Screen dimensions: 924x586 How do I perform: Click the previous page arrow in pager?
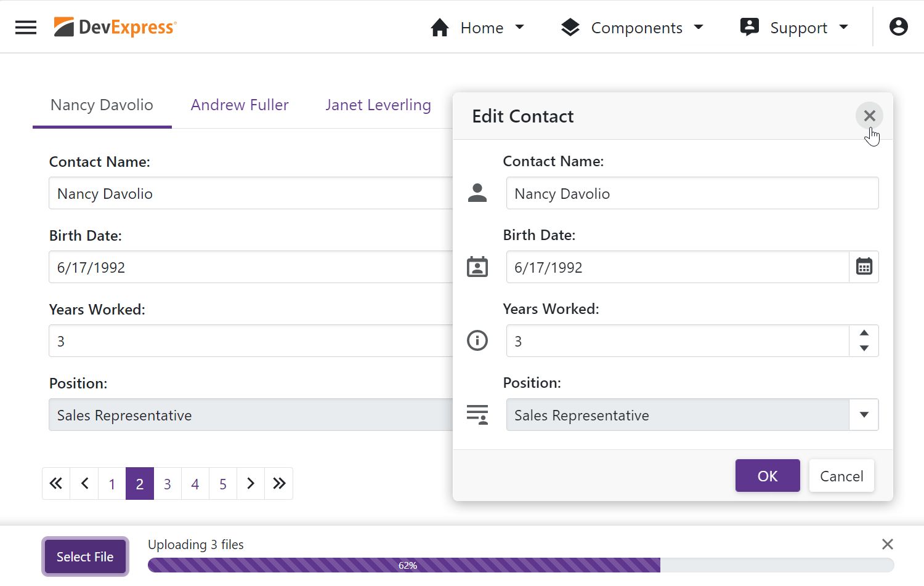[84, 483]
